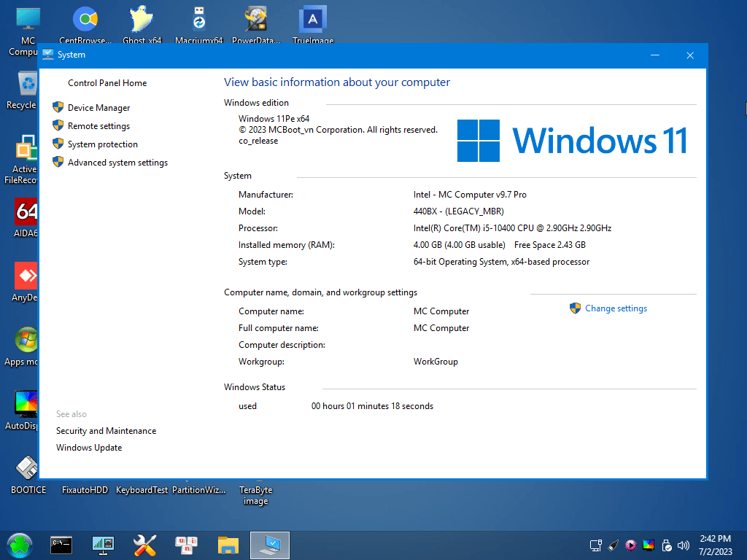The height and width of the screenshot is (560, 747).
Task: Click the pen tray icon
Action: 613,545
